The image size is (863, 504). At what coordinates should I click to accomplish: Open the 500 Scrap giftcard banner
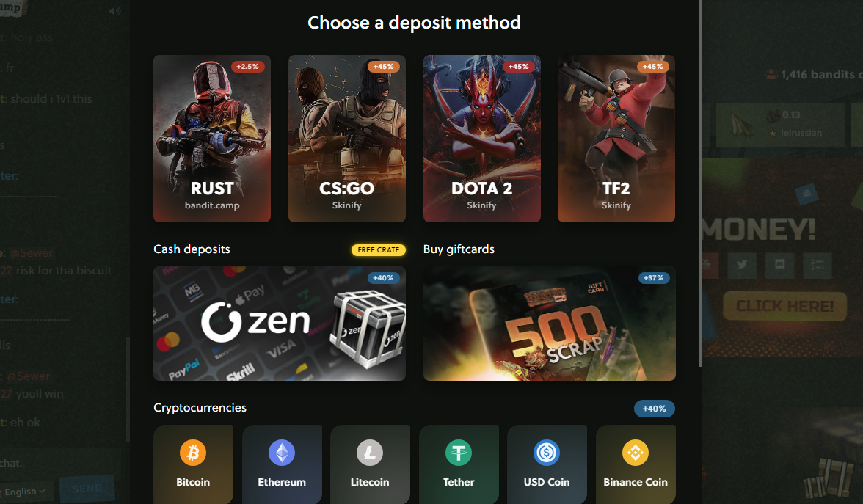pyautogui.click(x=549, y=324)
